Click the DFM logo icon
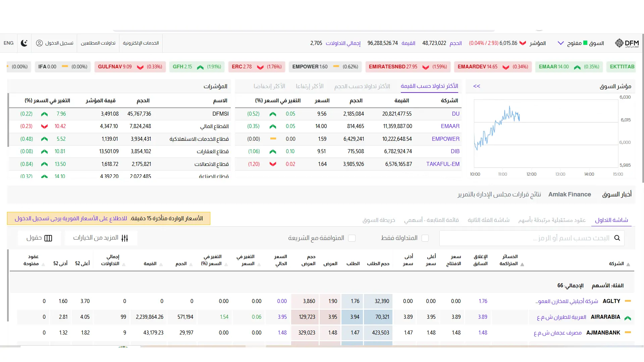The image size is (644, 362). tap(619, 43)
